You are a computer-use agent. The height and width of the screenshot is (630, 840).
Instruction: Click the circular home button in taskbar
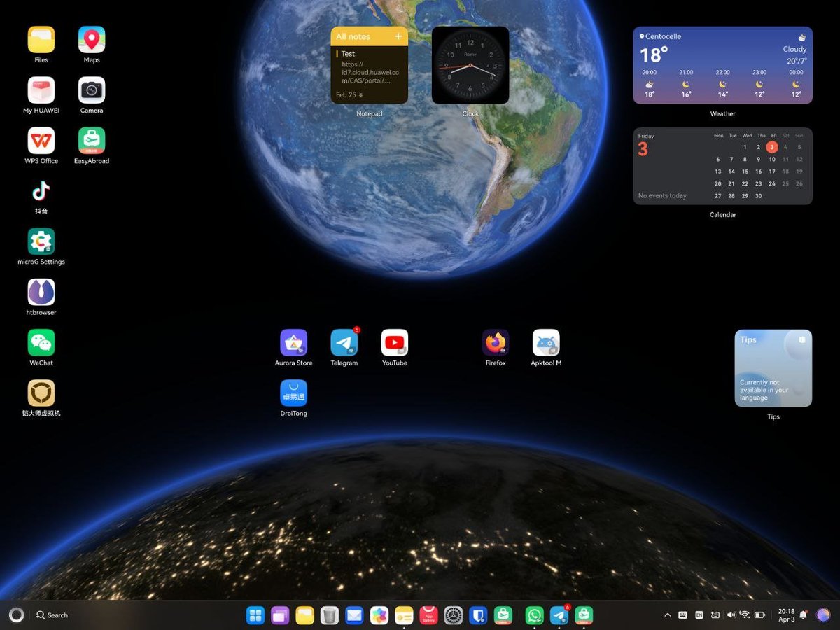tap(16, 615)
